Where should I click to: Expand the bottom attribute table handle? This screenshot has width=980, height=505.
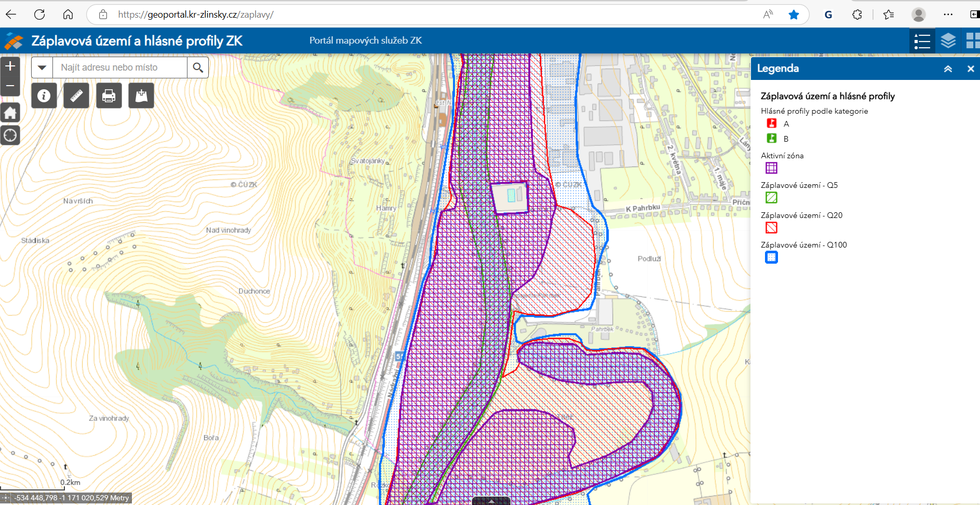[491, 501]
